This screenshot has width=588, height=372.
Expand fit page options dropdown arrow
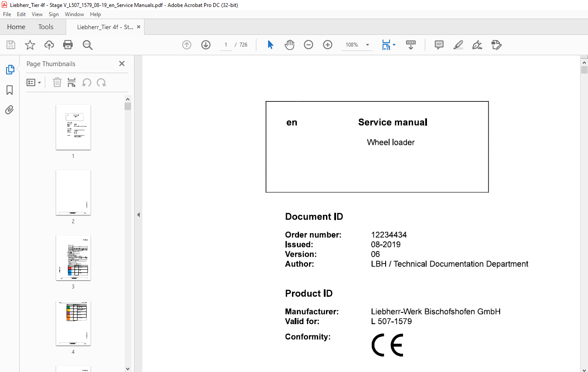(x=394, y=45)
